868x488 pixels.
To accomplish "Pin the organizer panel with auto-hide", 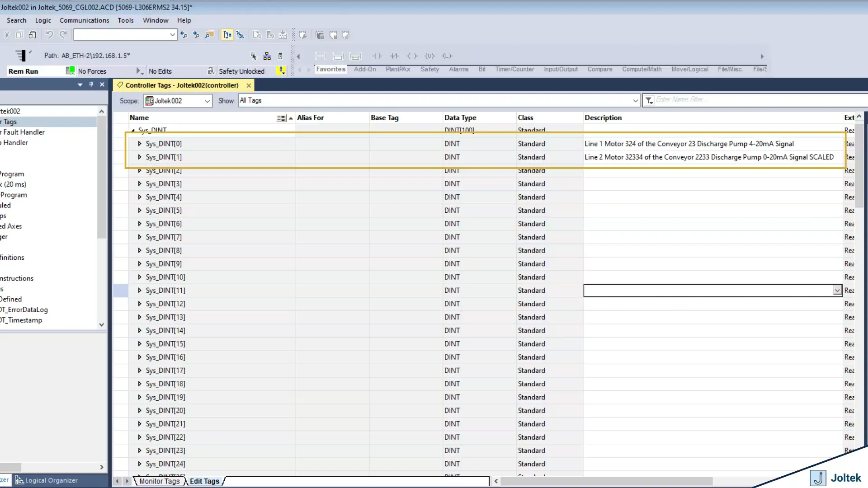I will 91,84.
